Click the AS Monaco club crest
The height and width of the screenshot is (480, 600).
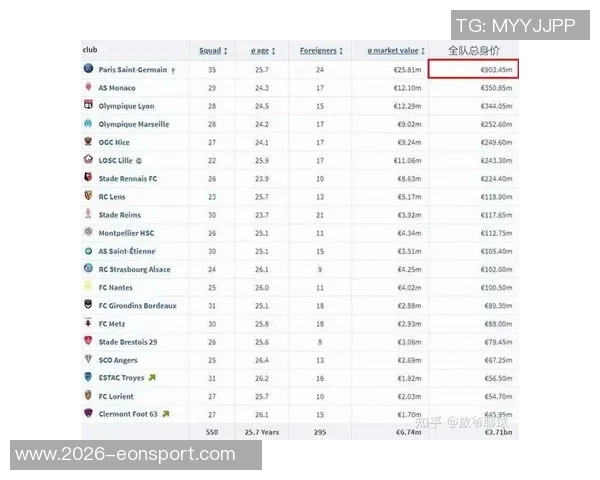click(x=89, y=88)
